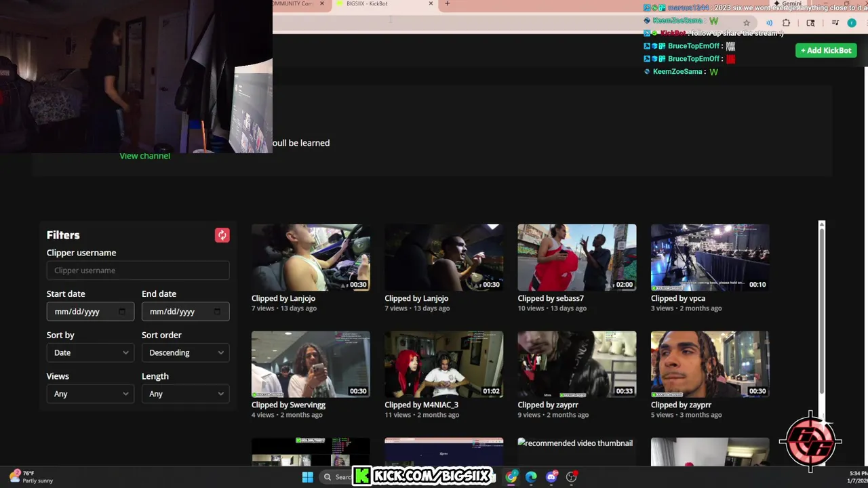This screenshot has height=488, width=868.
Task: Expand the Sort by Date dropdown
Action: [x=90, y=352]
